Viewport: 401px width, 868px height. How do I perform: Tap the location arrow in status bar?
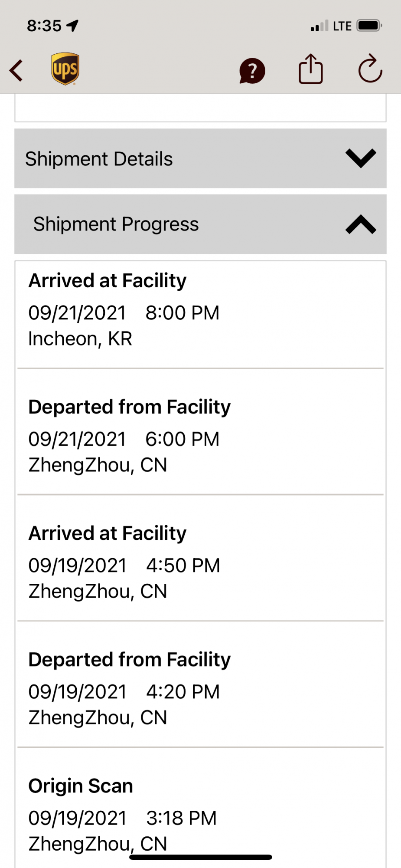click(72, 26)
